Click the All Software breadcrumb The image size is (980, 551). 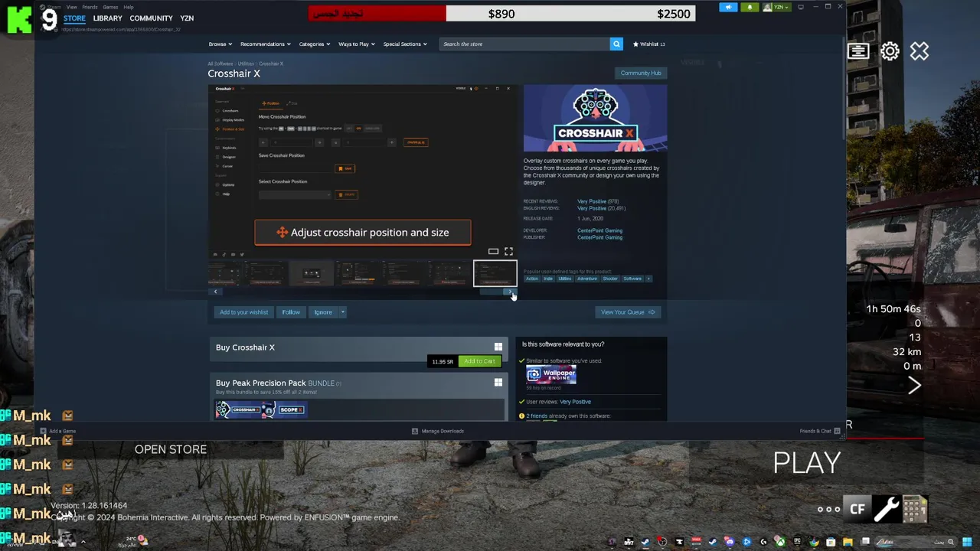(220, 64)
